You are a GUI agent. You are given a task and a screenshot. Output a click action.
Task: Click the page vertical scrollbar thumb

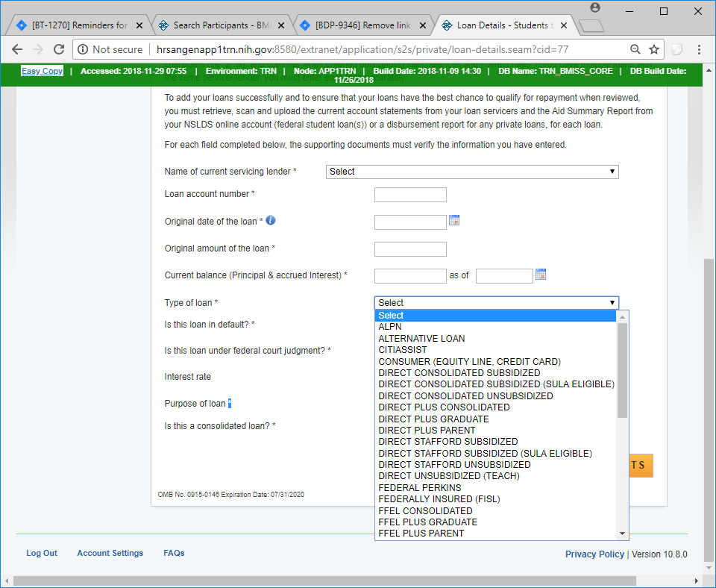tap(709, 410)
